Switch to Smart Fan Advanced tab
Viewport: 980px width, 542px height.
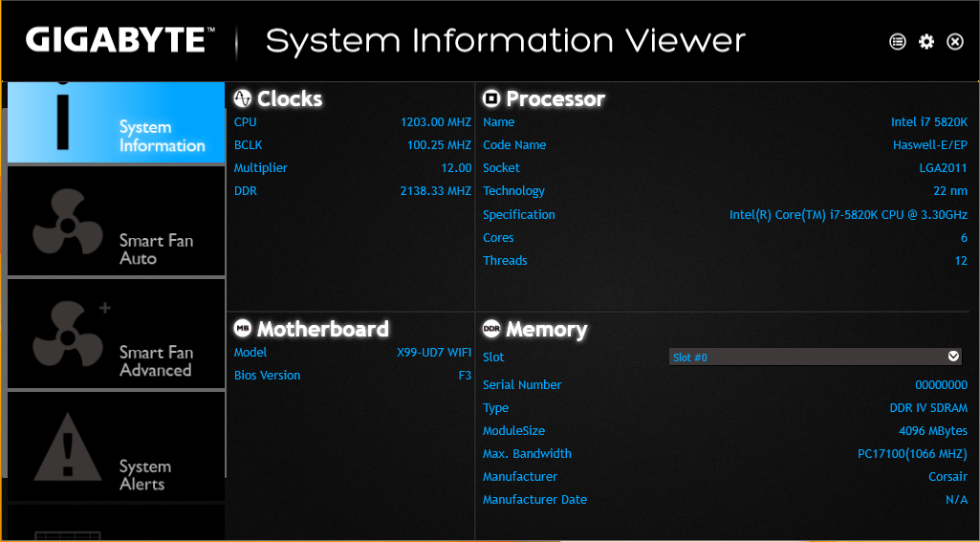[117, 334]
